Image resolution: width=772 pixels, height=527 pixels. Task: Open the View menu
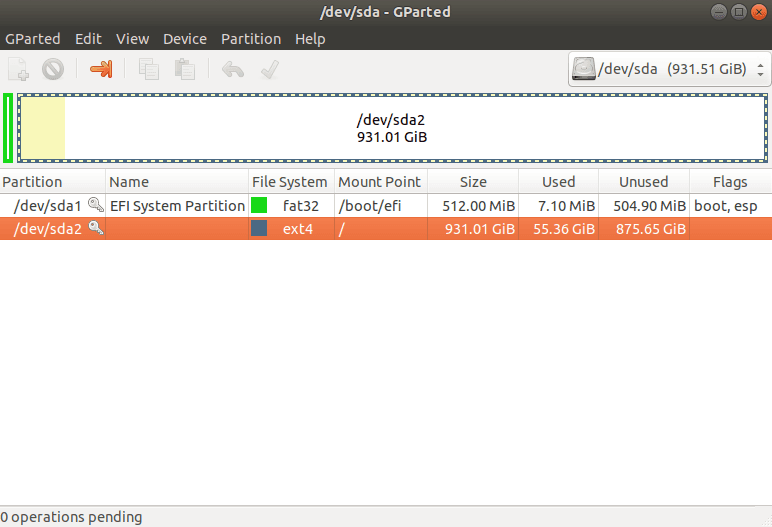tap(132, 39)
